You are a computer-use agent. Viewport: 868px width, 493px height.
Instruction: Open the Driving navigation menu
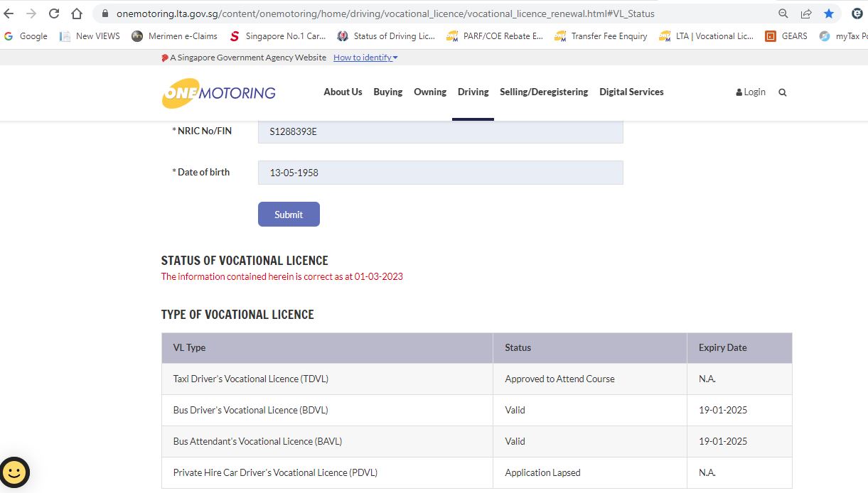473,92
